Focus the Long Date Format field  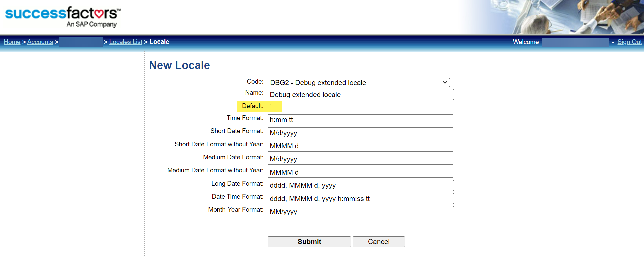(x=361, y=185)
